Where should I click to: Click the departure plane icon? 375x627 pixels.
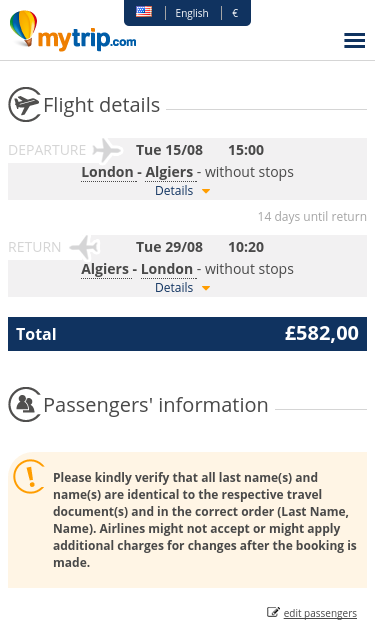tap(108, 150)
